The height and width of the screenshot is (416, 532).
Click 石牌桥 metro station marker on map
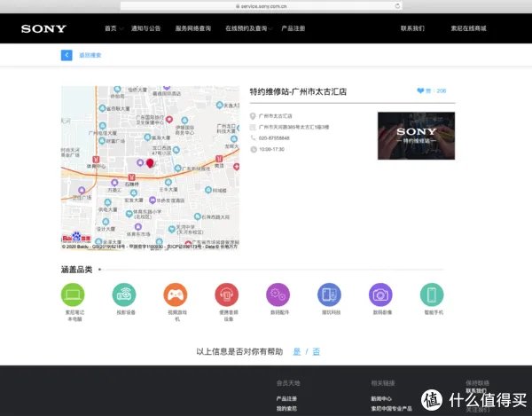point(131,177)
